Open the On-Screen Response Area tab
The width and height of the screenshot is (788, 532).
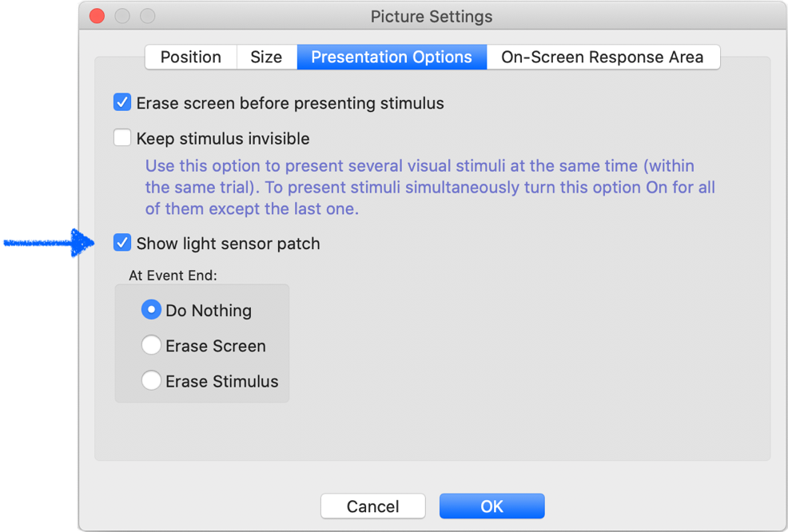click(x=603, y=57)
